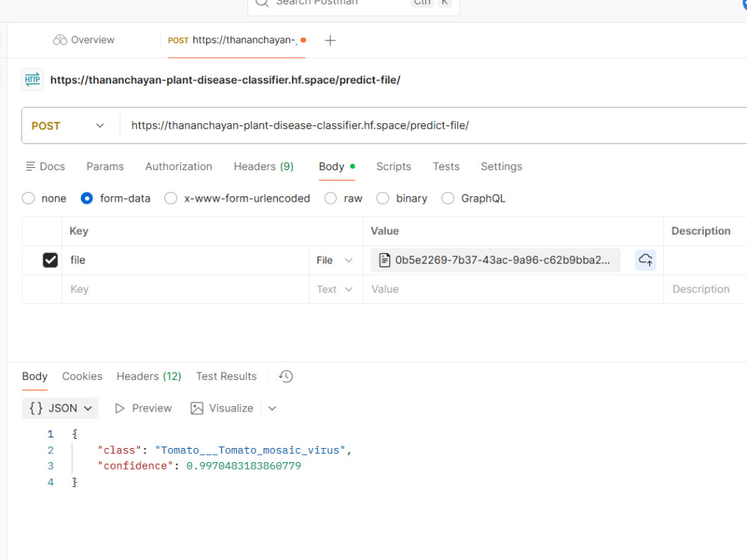Open the Params tab
This screenshot has width=747, height=560.
(105, 167)
